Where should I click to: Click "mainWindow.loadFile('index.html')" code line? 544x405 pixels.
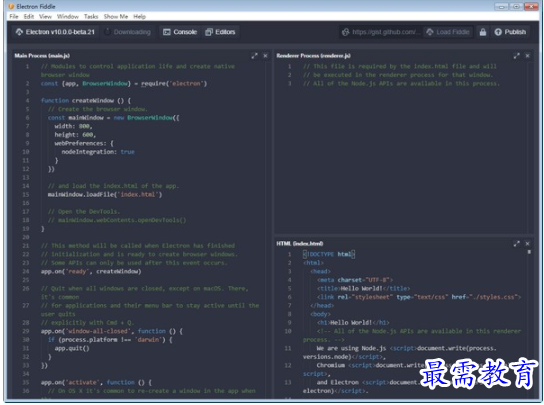click(105, 194)
